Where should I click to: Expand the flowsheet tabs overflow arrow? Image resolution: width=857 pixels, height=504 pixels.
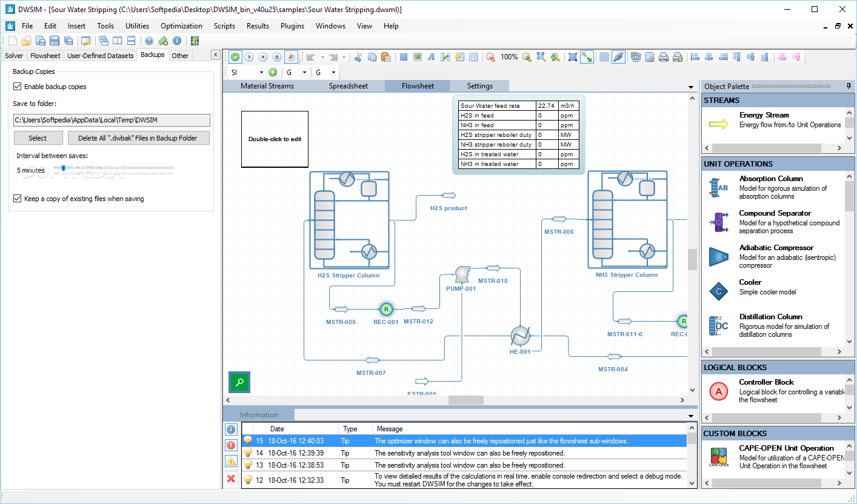click(x=691, y=87)
